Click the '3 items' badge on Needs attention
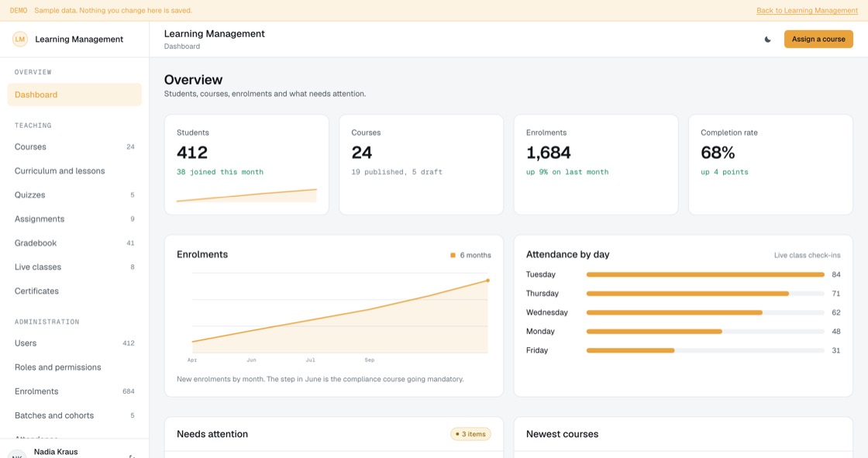The height and width of the screenshot is (458, 868). click(x=470, y=434)
